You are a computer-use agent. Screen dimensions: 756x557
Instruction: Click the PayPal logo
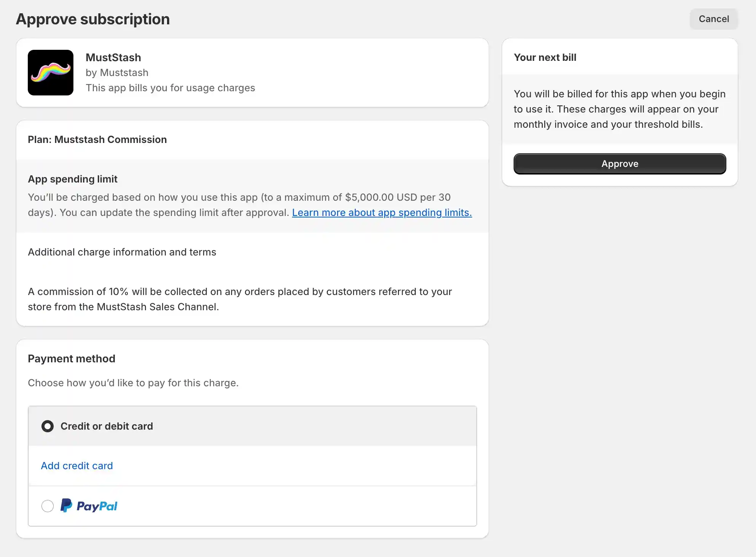pos(89,506)
